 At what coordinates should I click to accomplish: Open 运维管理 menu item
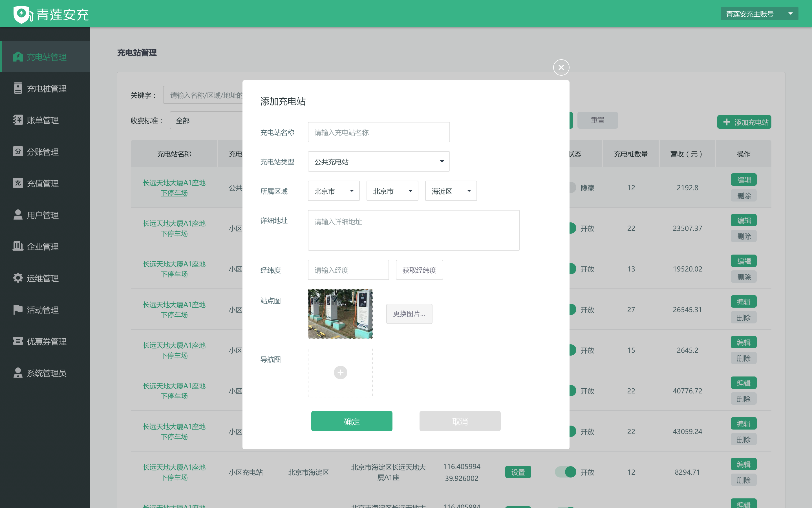coord(45,278)
